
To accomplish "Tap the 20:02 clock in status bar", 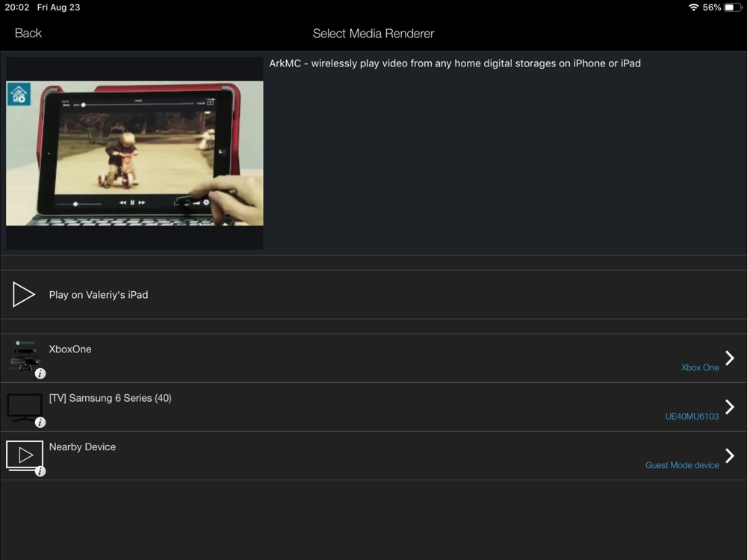I will pos(17,7).
